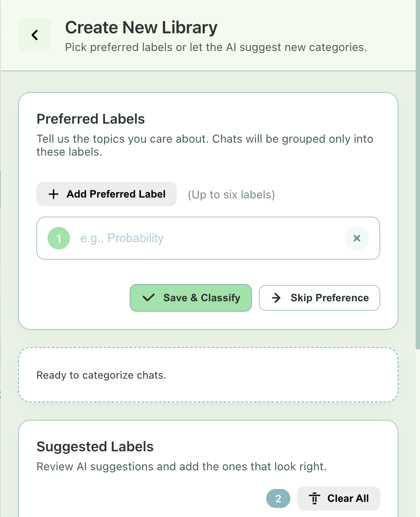This screenshot has height=517, width=420.
Task: Click the "Preferred Labels" section heading
Action: (91, 119)
